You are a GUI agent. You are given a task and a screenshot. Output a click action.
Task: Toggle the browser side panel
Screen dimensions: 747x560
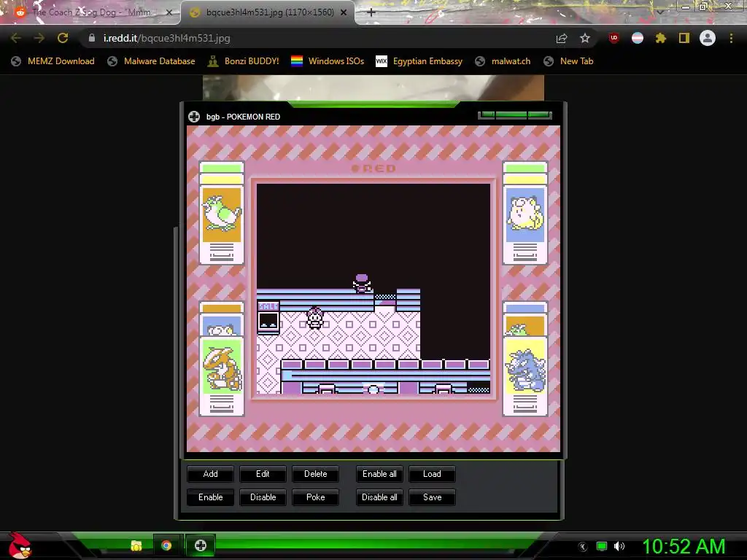tap(684, 38)
